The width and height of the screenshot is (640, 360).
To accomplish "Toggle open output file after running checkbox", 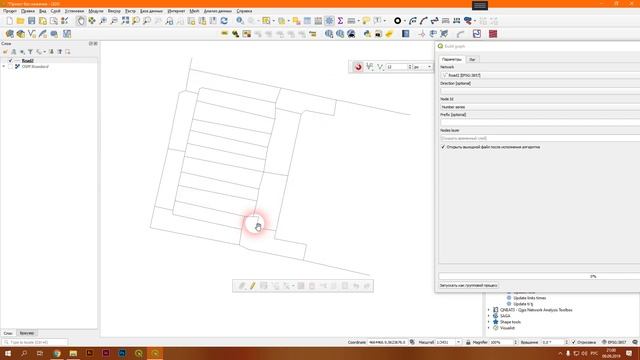I will coord(443,147).
